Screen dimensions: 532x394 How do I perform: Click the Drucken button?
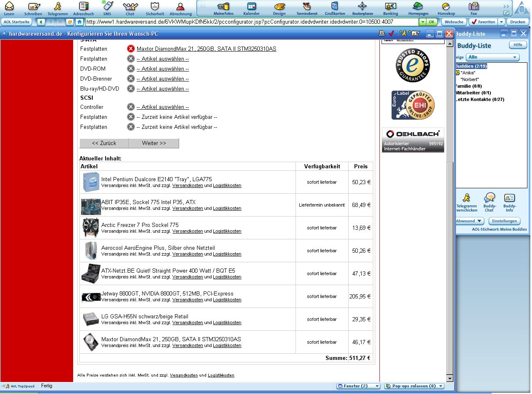tap(517, 22)
